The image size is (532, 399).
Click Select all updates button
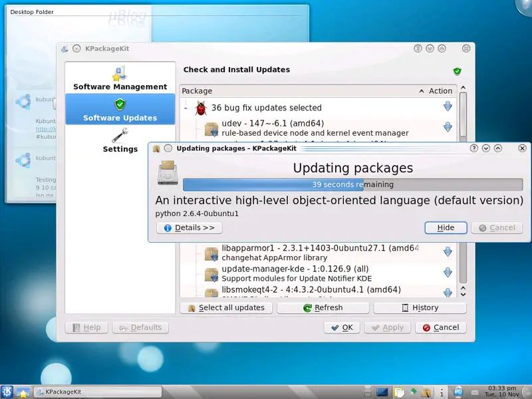pyautogui.click(x=226, y=308)
